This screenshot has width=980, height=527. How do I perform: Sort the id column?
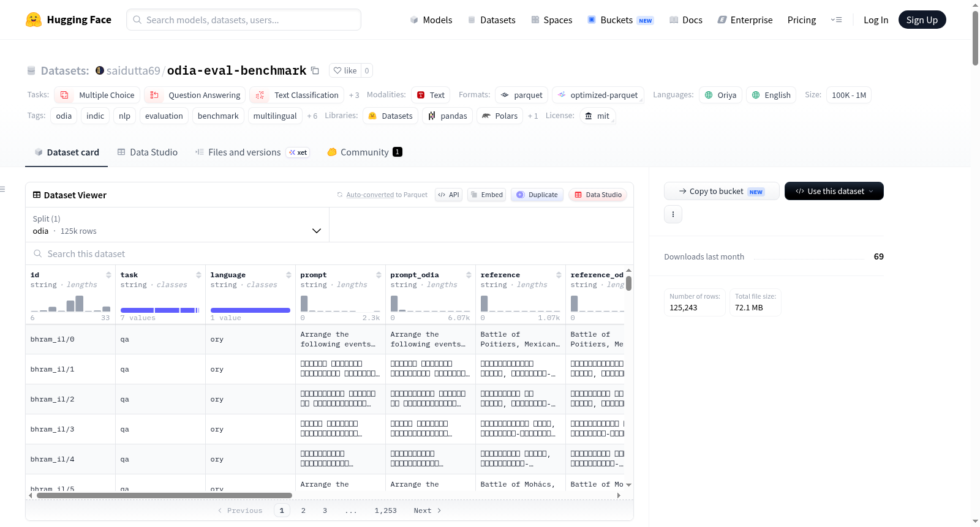(108, 275)
